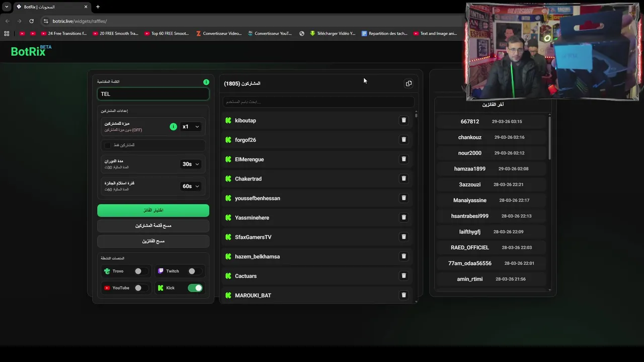Toggle Twitch platform switch
644x362 pixels.
194,271
